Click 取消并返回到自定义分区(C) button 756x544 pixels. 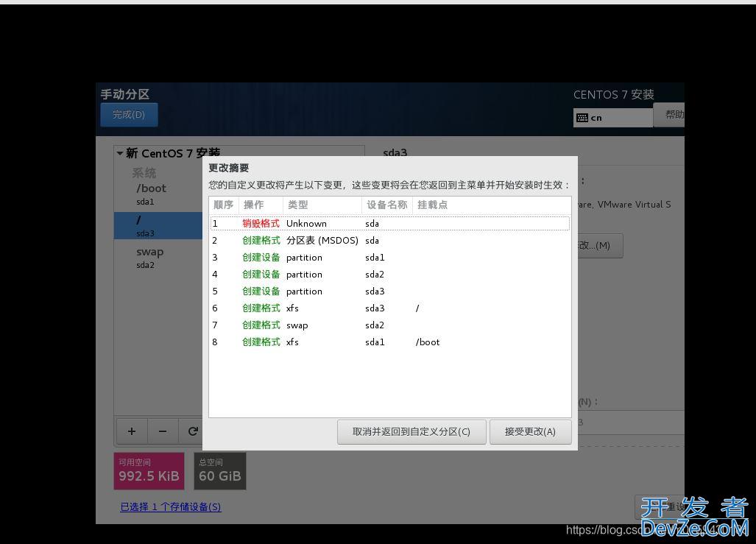click(411, 431)
